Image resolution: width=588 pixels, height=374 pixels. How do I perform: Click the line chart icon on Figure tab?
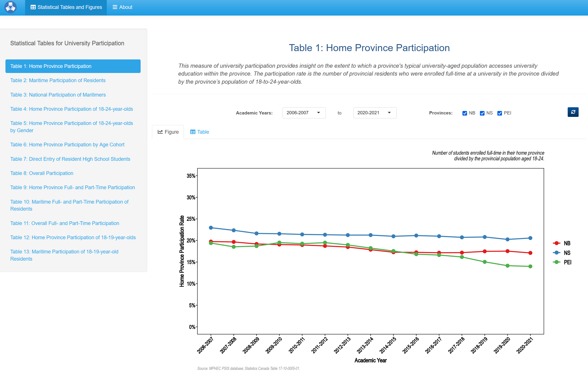(160, 132)
